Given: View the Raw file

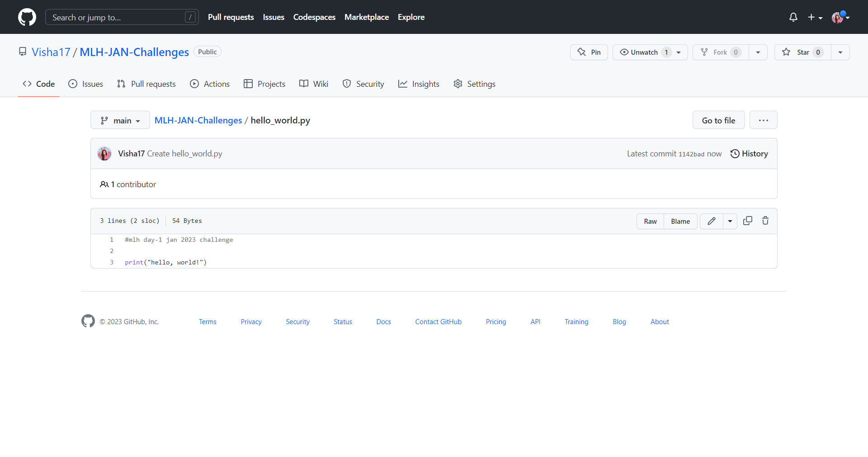Looking at the screenshot, I should click(650, 221).
